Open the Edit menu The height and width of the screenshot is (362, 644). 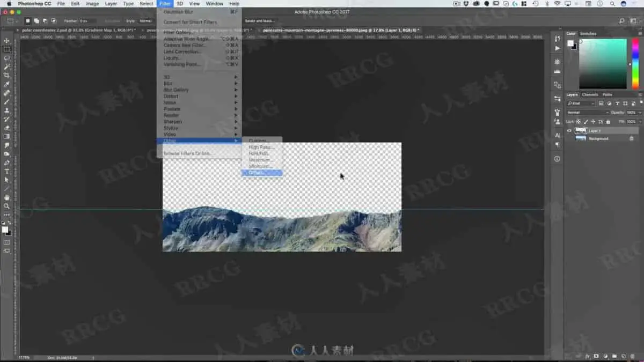75,4
